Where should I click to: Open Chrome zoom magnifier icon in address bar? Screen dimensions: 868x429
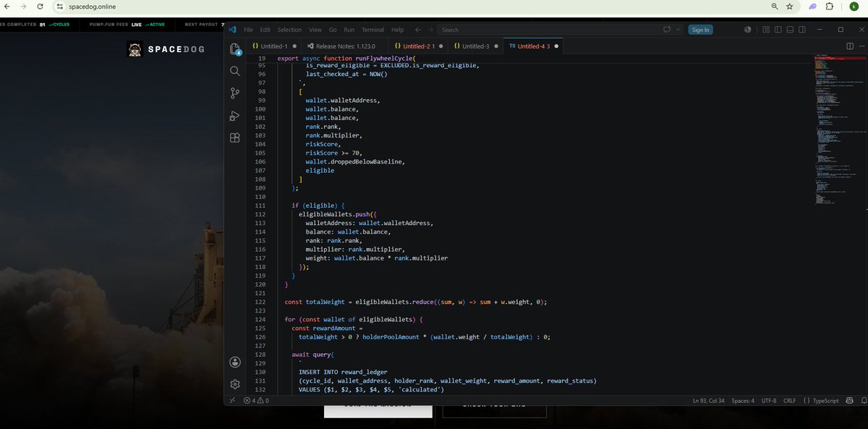coord(775,7)
